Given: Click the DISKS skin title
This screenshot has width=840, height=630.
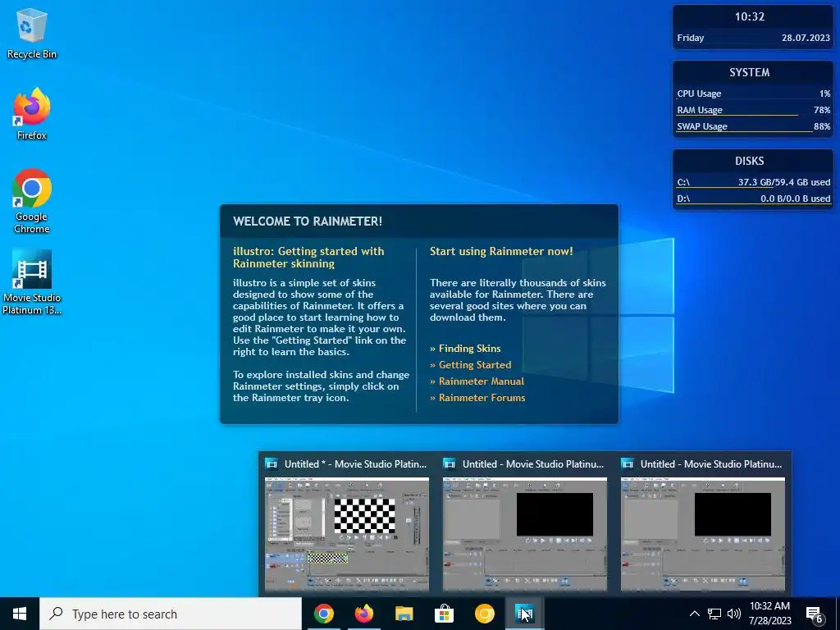Looking at the screenshot, I should (x=749, y=162).
